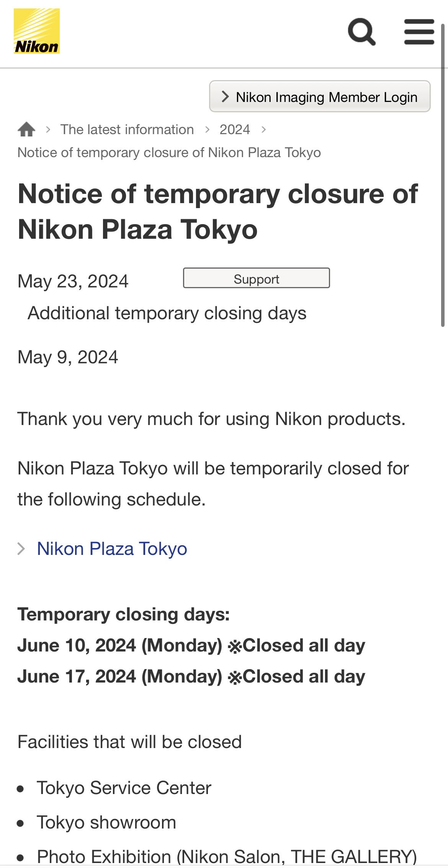Click the Nikon logo
The width and height of the screenshot is (448, 868).
click(x=37, y=31)
